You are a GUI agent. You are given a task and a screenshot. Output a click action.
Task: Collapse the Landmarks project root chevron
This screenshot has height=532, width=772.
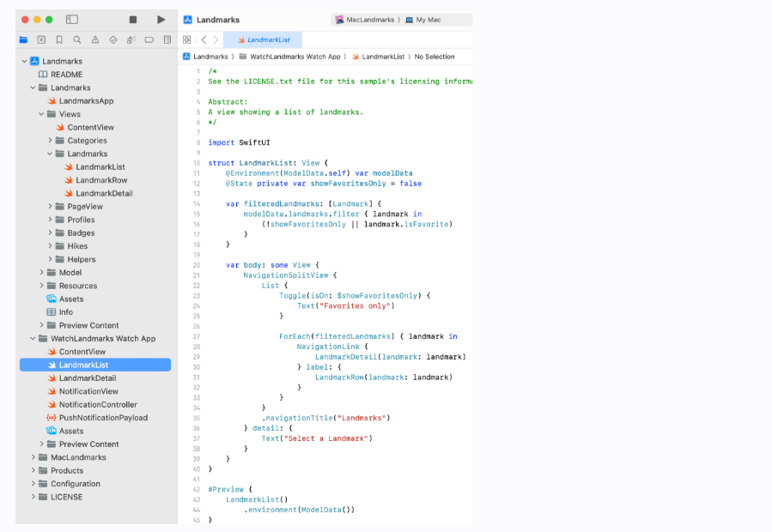tap(24, 61)
